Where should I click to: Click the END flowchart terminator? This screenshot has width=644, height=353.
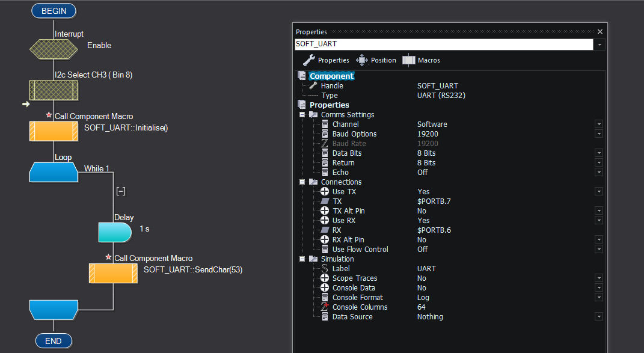coord(54,341)
